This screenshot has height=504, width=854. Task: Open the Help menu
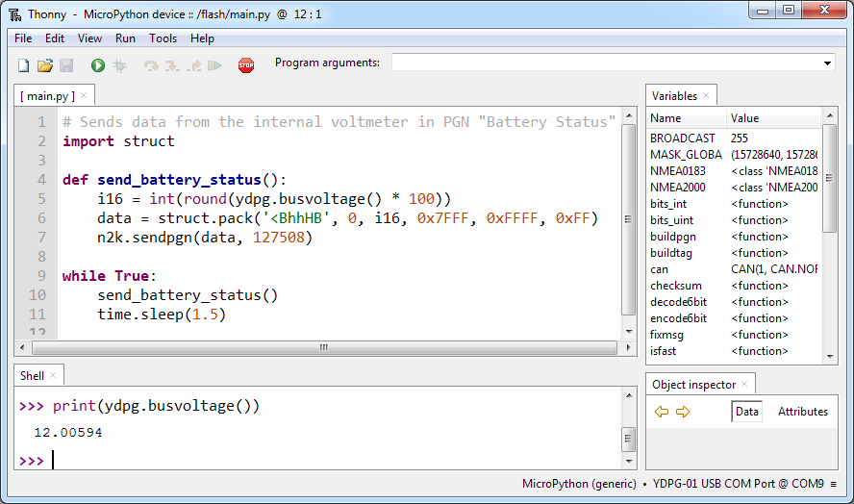tap(202, 38)
